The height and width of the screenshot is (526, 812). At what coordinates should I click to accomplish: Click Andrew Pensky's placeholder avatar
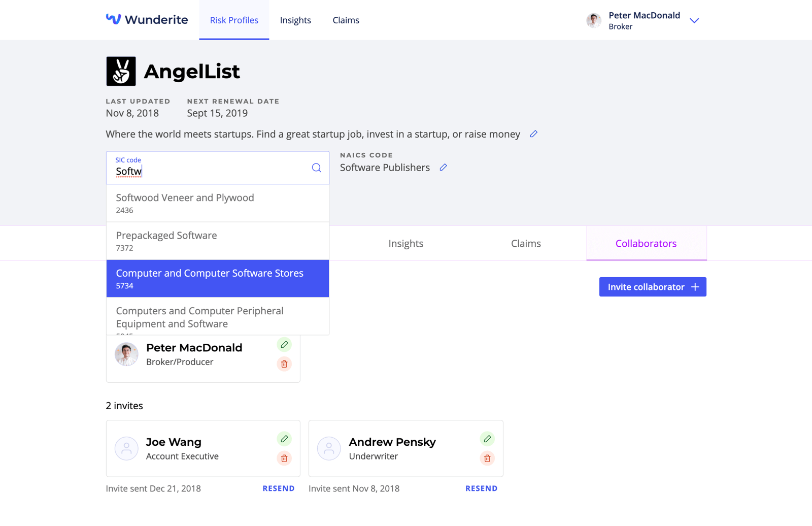329,449
